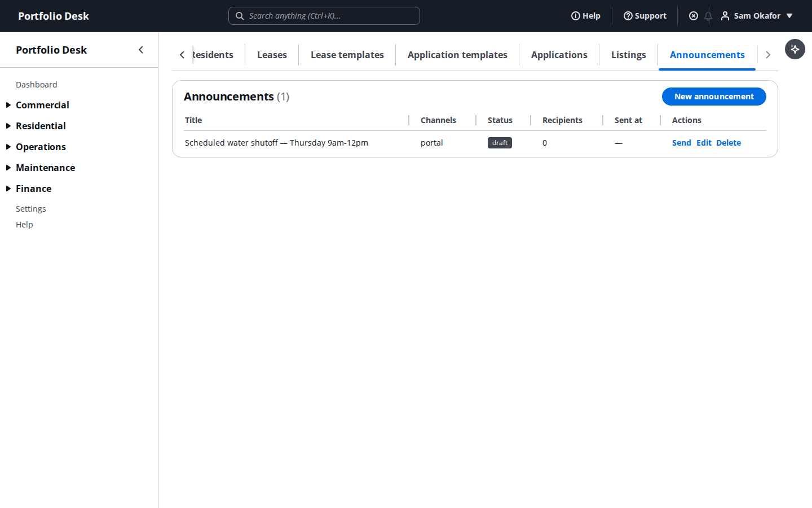
Task: Click the Portfolio Desk sidebar title
Action: pos(51,50)
